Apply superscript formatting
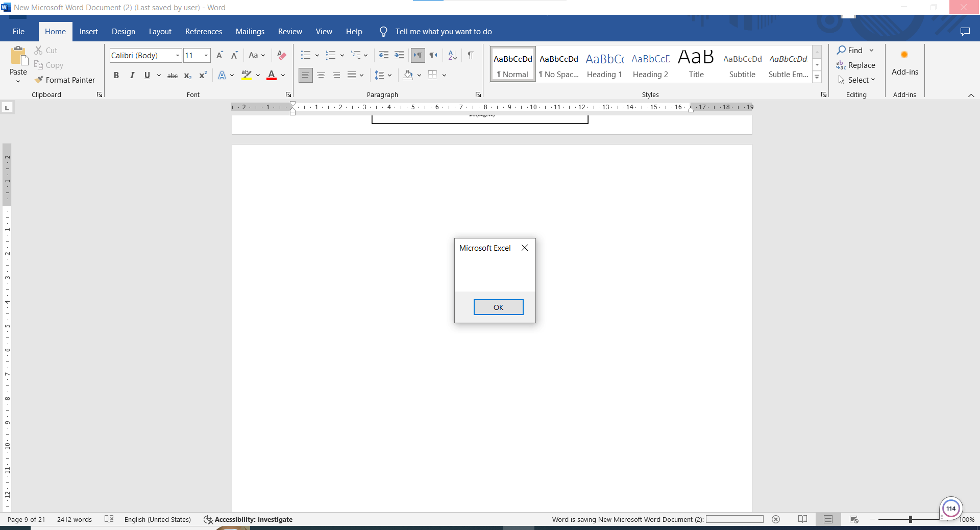980x530 pixels. (x=203, y=76)
